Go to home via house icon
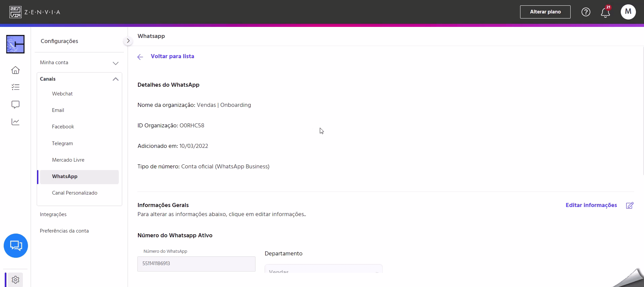Screen dimensions: 644x287 (15, 70)
